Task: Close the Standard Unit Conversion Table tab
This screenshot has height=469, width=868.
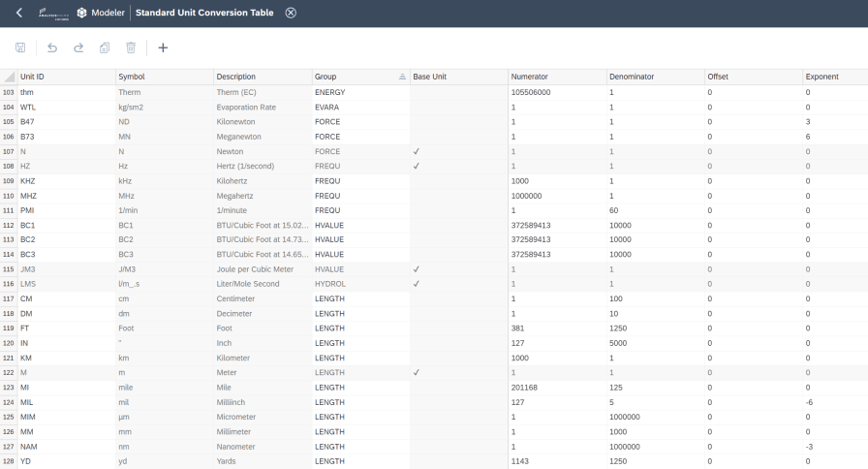Action: 291,13
